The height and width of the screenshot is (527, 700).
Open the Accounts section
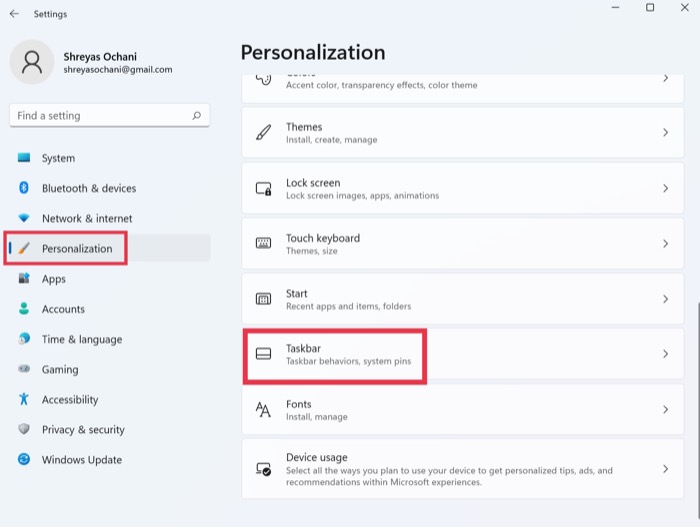63,309
